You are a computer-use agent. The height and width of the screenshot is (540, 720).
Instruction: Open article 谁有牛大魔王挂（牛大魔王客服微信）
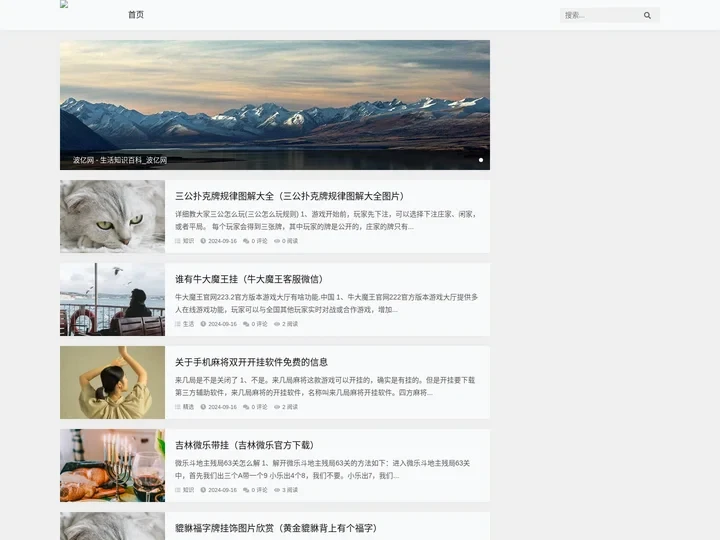249,279
